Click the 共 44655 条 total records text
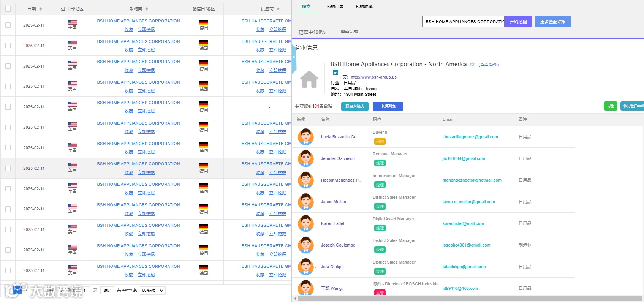This screenshot has height=302, width=644. point(127,290)
